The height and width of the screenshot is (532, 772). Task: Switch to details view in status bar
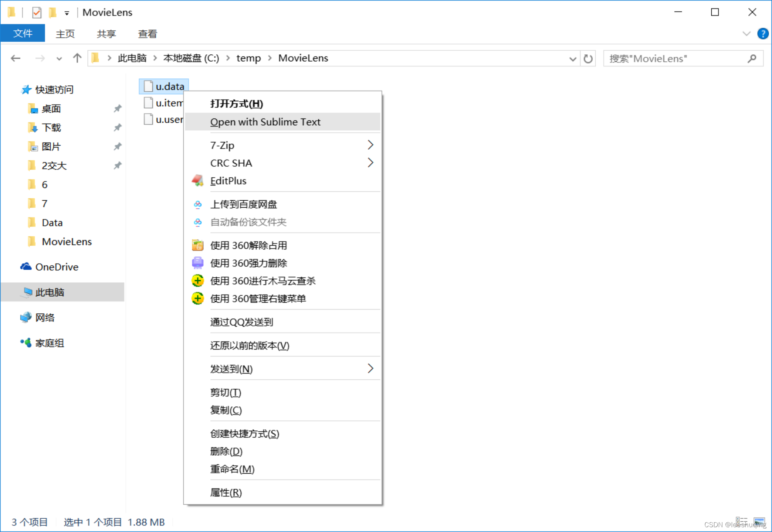[741, 521]
